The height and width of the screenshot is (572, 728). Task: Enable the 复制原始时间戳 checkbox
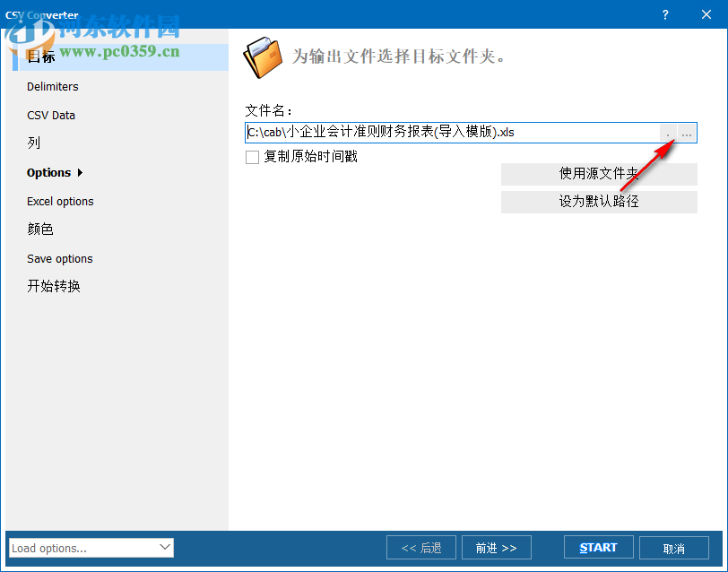[x=251, y=155]
